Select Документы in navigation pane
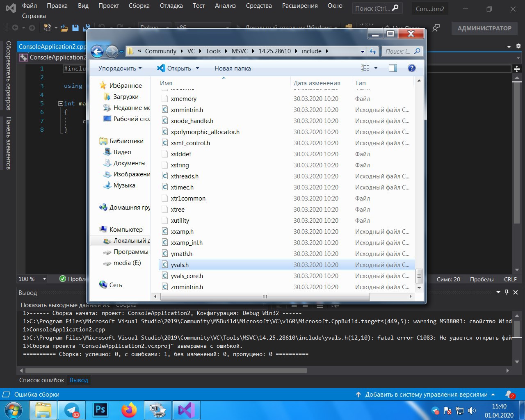Screen dimensions: 525x420 pos(129,163)
